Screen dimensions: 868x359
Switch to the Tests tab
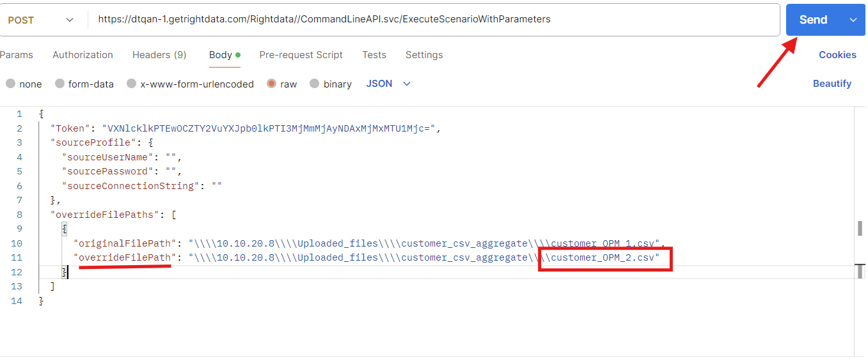(x=374, y=55)
